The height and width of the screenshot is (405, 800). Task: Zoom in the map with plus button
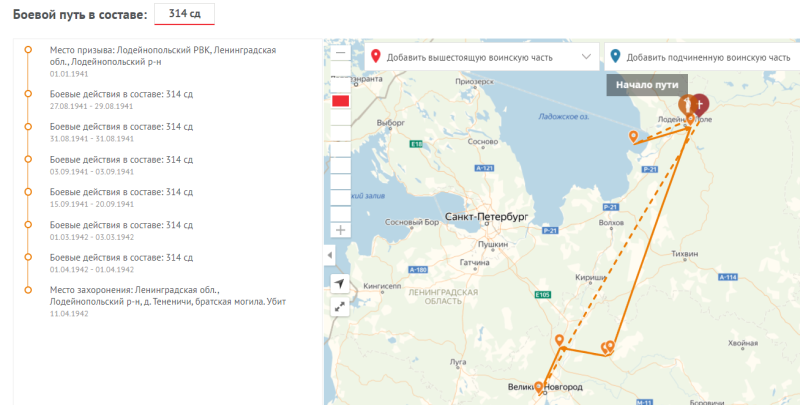tap(341, 230)
